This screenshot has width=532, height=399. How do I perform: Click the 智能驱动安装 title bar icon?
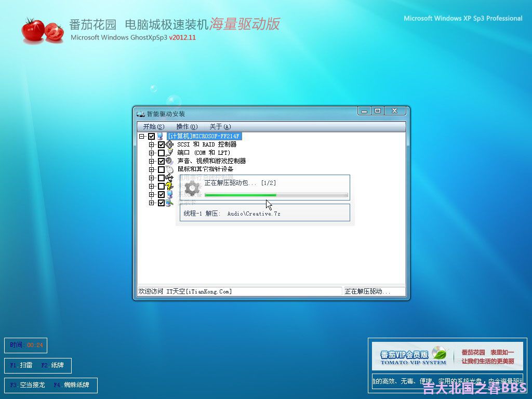pyautogui.click(x=140, y=114)
